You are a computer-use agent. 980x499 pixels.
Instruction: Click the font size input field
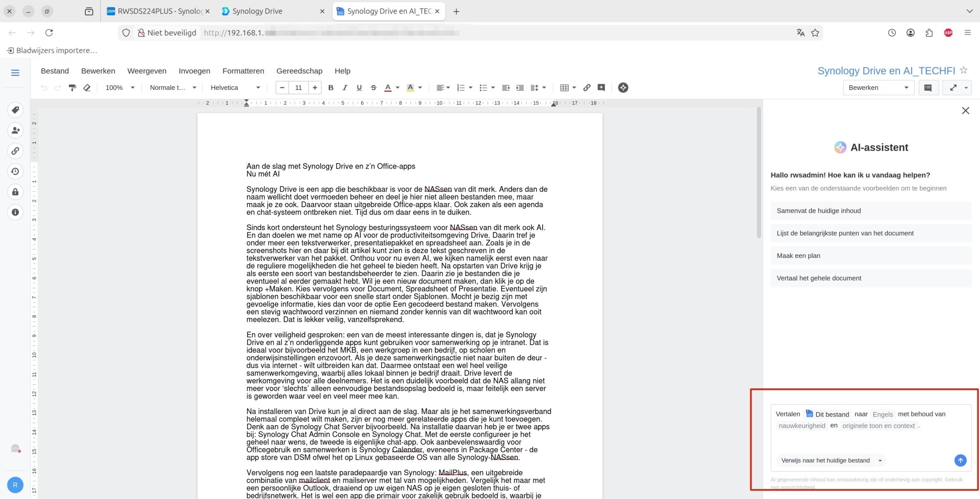(298, 88)
